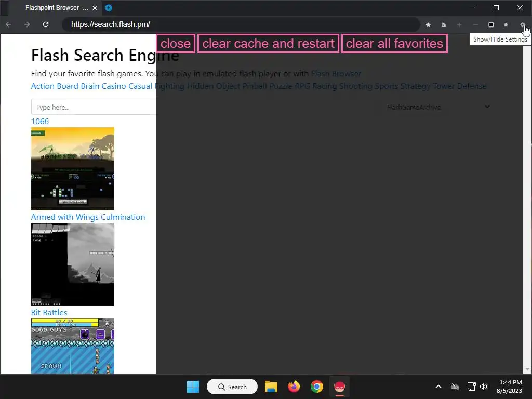
Task: Open the Casino category link
Action: (114, 86)
